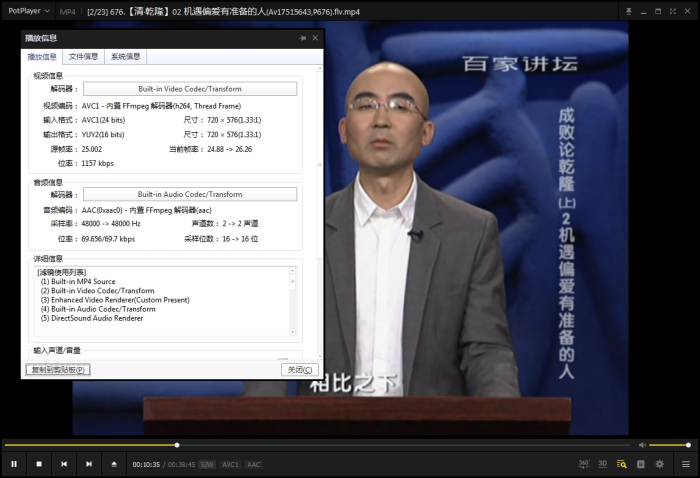The height and width of the screenshot is (478, 700).
Task: Click the AVC1 video codec label
Action: point(231,465)
